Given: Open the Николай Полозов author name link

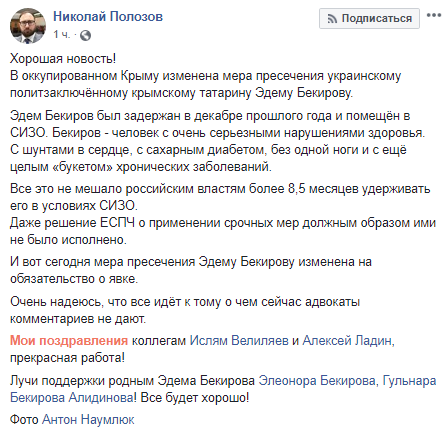Looking at the screenshot, I should 108,16.
